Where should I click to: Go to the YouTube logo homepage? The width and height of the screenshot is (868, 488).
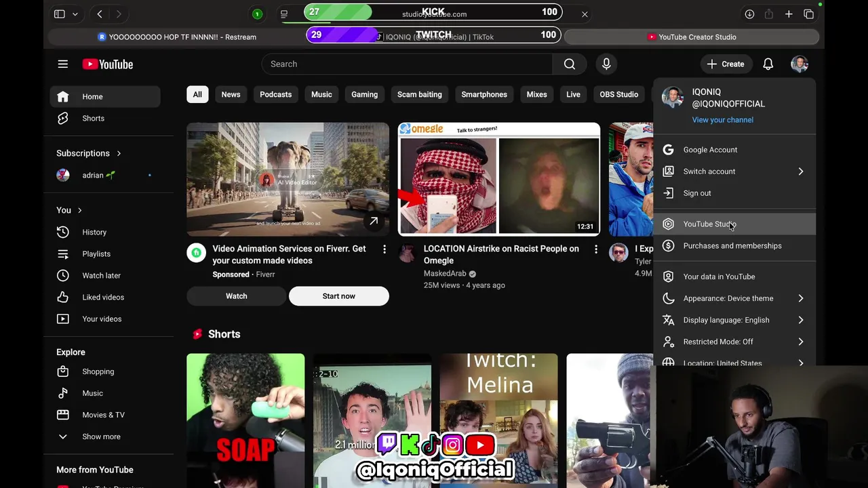click(x=108, y=64)
